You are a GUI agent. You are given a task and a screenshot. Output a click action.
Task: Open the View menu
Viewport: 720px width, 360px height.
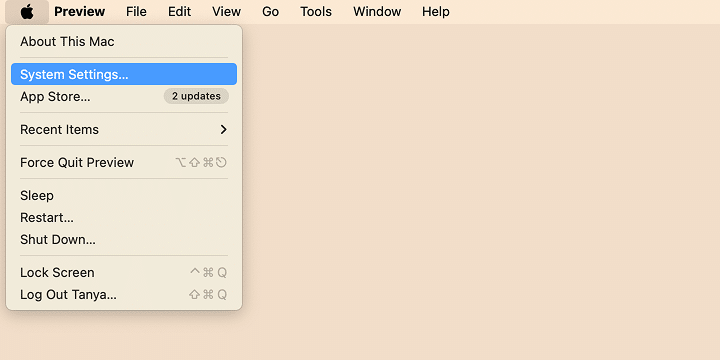tap(226, 11)
